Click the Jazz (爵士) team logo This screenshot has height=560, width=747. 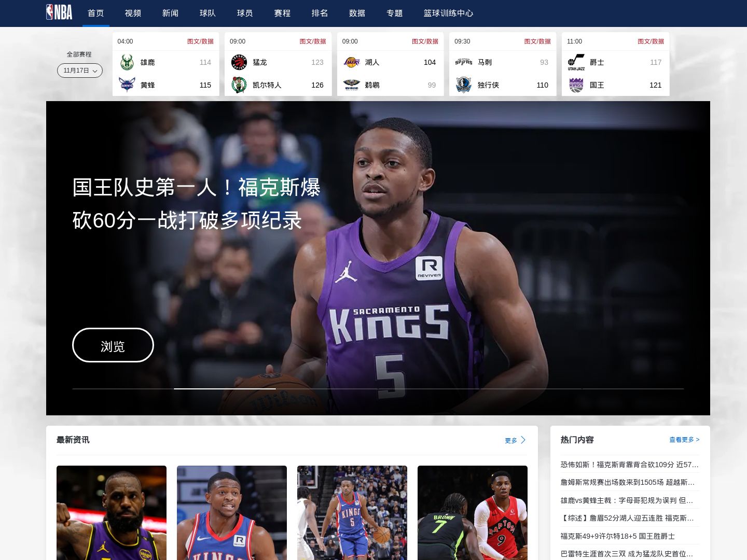pos(576,62)
